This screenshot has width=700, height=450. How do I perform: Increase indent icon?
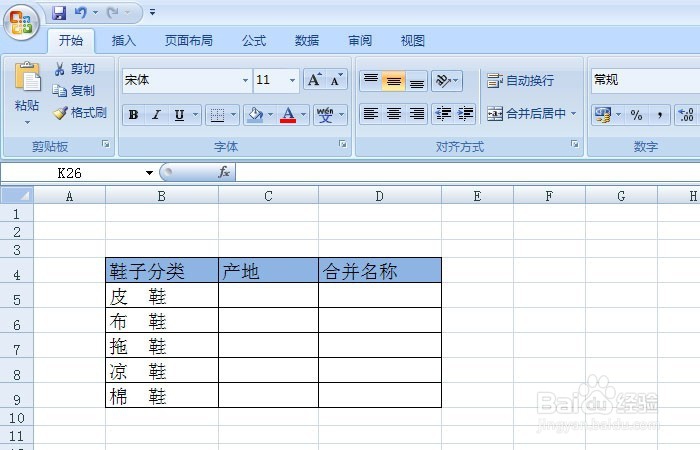[x=465, y=113]
